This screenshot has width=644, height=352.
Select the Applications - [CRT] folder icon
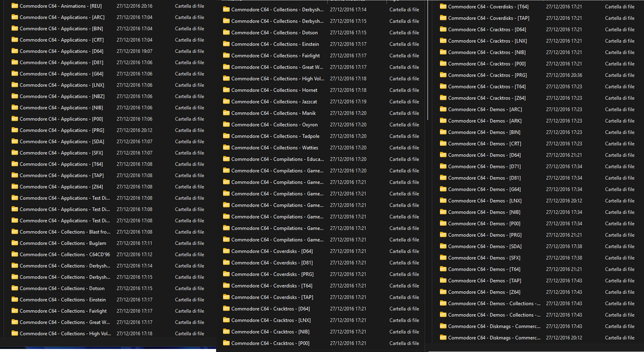click(15, 40)
